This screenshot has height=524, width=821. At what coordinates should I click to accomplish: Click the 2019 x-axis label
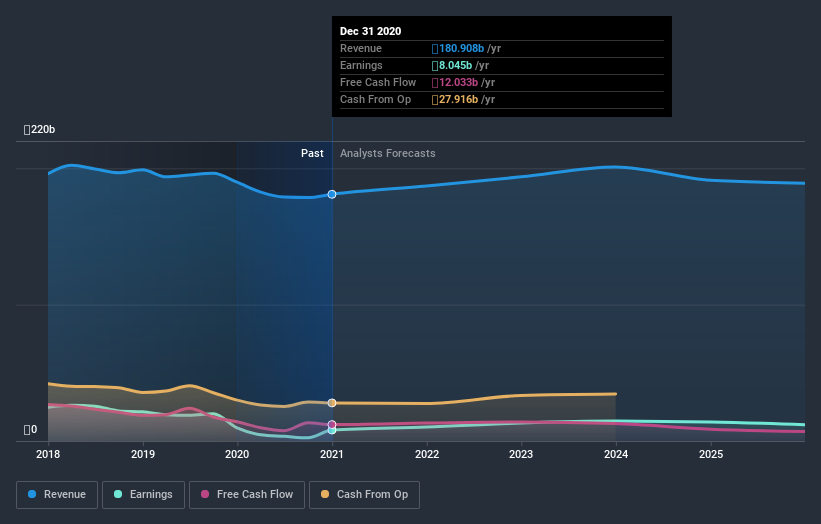coord(142,454)
